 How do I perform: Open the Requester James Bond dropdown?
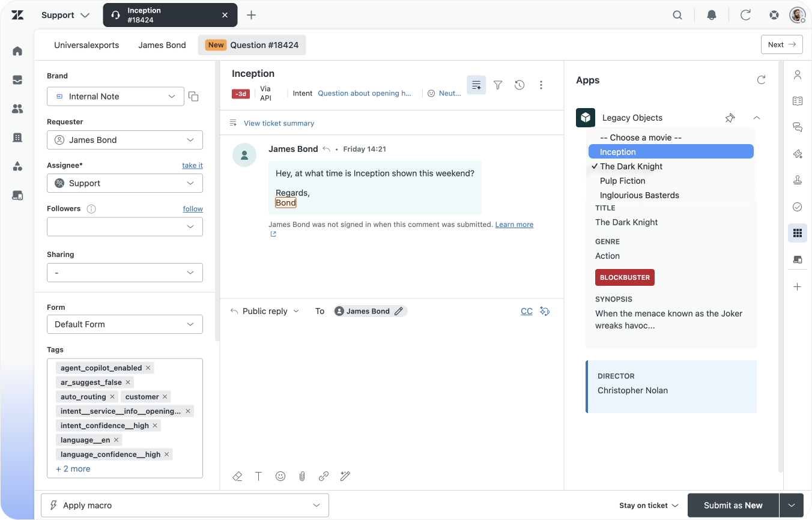(125, 140)
